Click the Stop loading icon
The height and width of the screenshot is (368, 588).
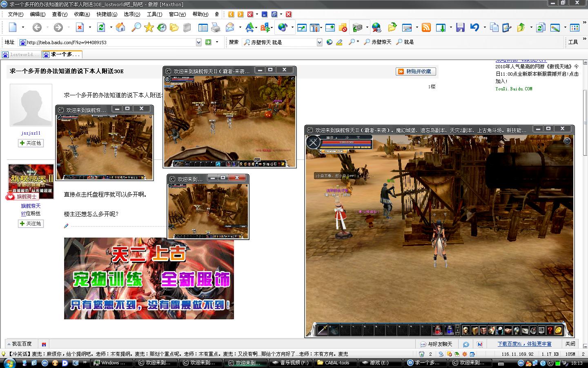click(80, 27)
